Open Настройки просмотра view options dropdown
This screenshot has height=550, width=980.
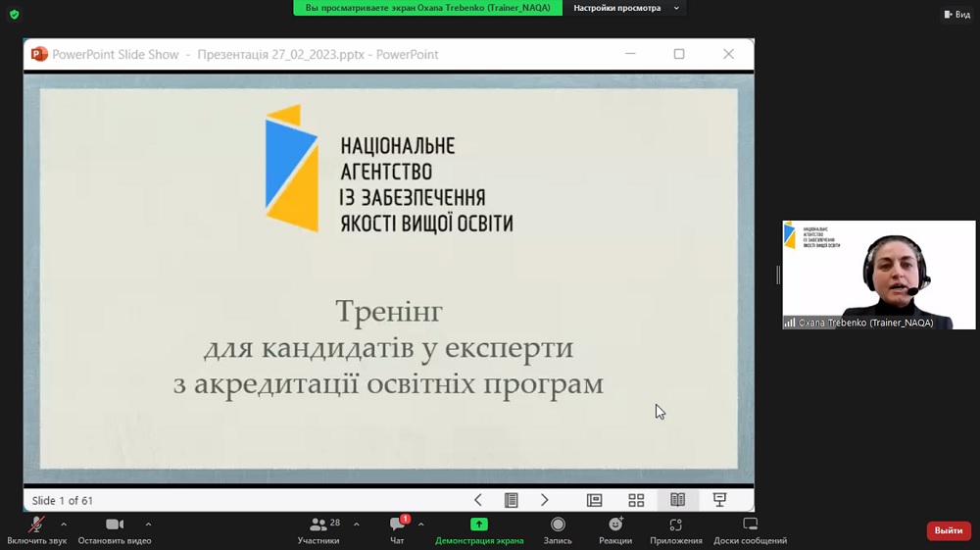[x=625, y=8]
